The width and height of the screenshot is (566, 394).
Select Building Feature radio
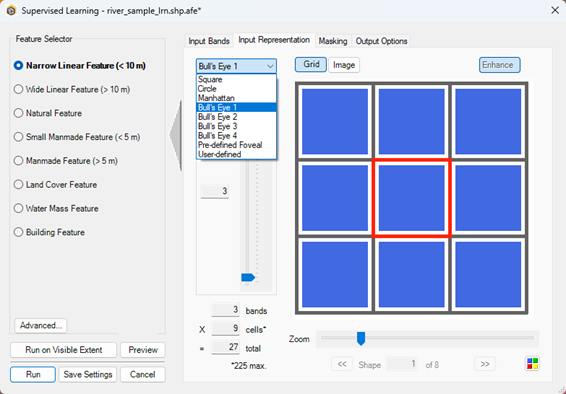[18, 232]
